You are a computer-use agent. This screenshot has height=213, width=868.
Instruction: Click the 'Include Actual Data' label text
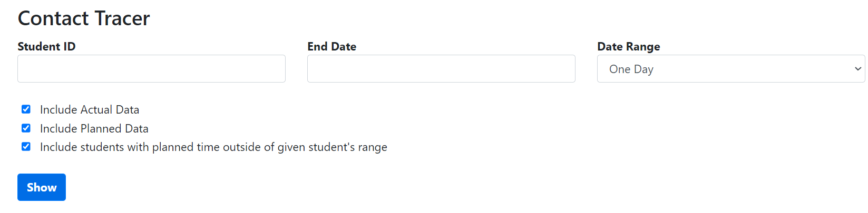point(90,110)
